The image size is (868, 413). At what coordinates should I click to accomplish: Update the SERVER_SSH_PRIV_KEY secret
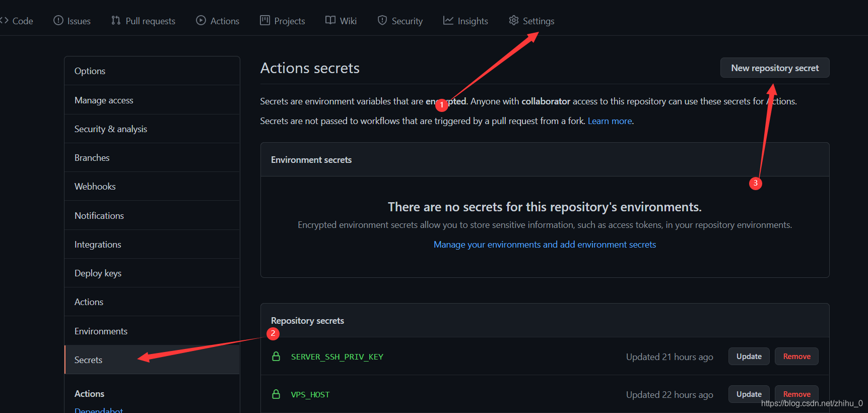click(x=749, y=357)
